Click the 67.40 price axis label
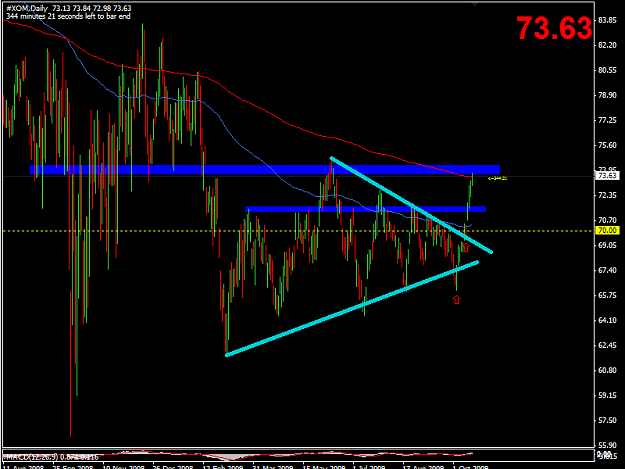 607,270
